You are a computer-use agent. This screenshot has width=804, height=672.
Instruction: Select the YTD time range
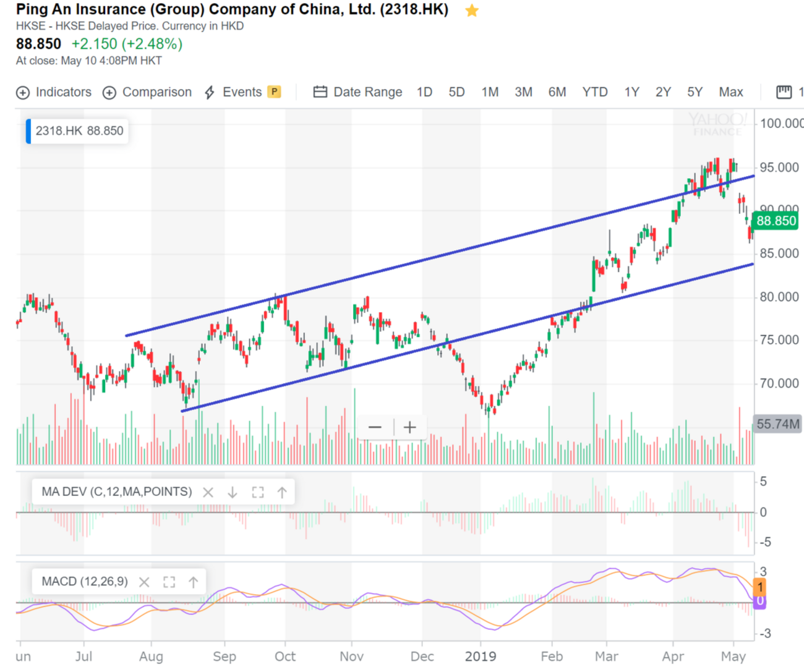(594, 92)
